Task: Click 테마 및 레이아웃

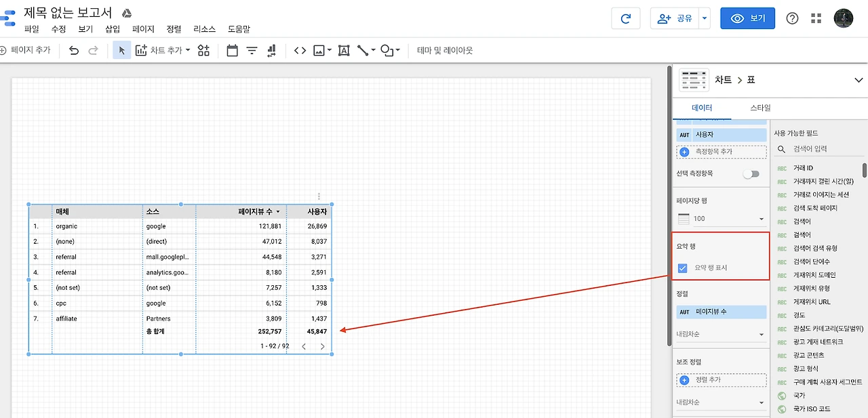Action: 445,50
